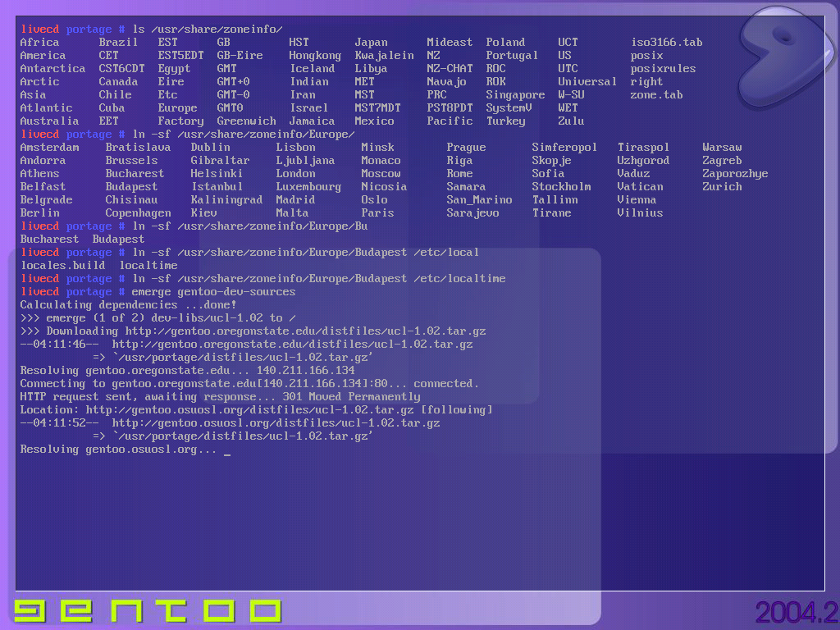Viewport: 840px width, 630px height.
Task: Click the iso3166.tab file name
Action: click(666, 43)
